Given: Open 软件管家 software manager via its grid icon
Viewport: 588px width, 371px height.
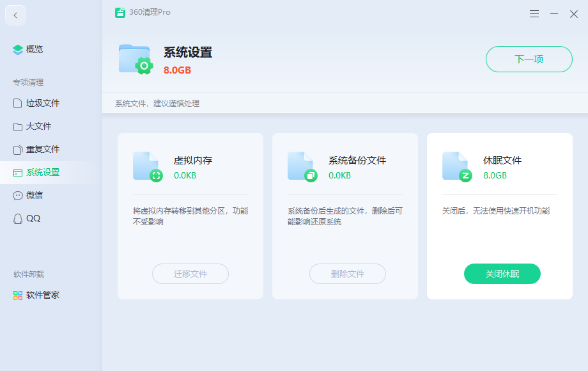Looking at the screenshot, I should click(x=18, y=295).
